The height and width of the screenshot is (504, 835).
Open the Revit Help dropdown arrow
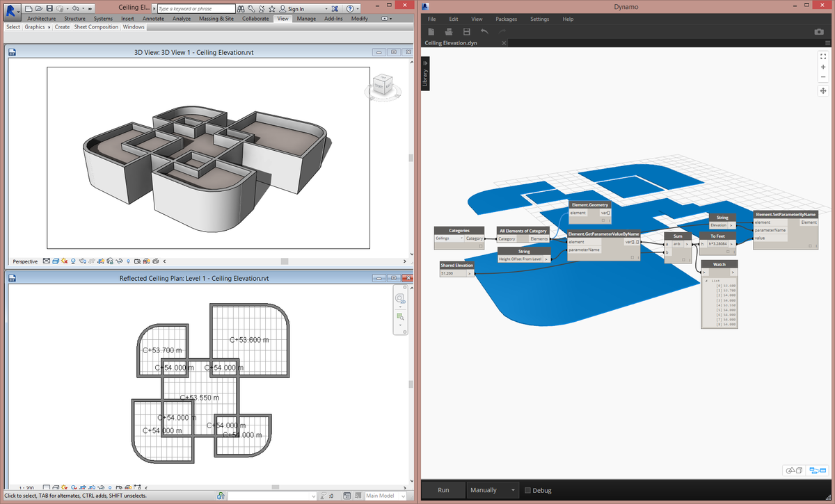[x=358, y=9]
